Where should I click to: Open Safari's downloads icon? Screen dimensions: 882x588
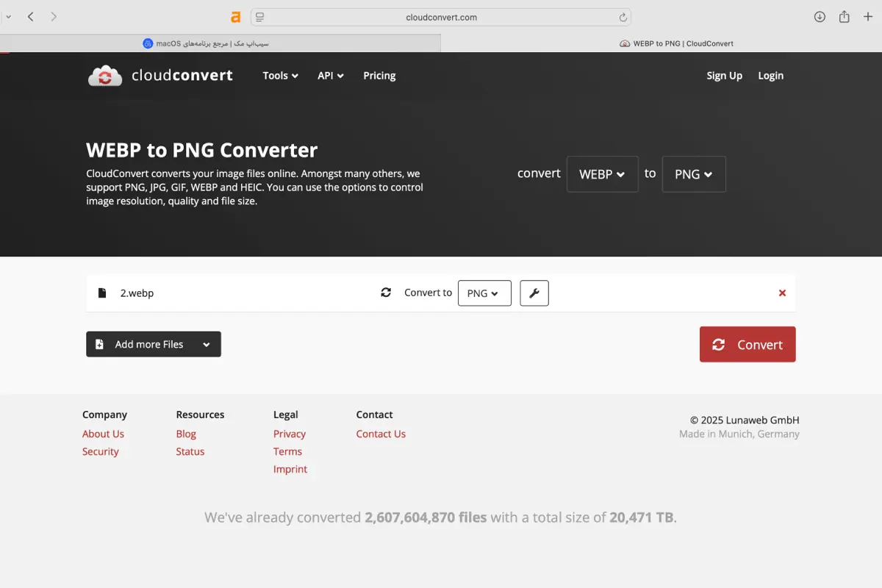point(820,17)
